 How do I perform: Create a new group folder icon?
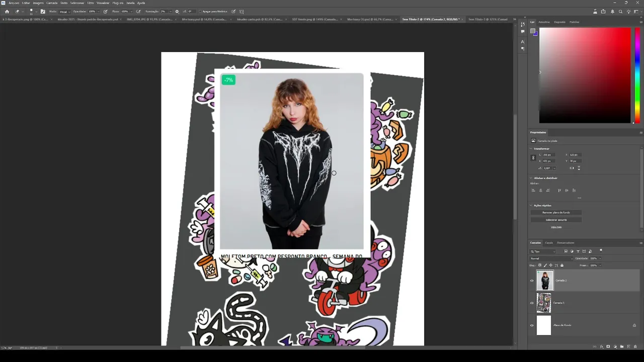click(x=622, y=346)
